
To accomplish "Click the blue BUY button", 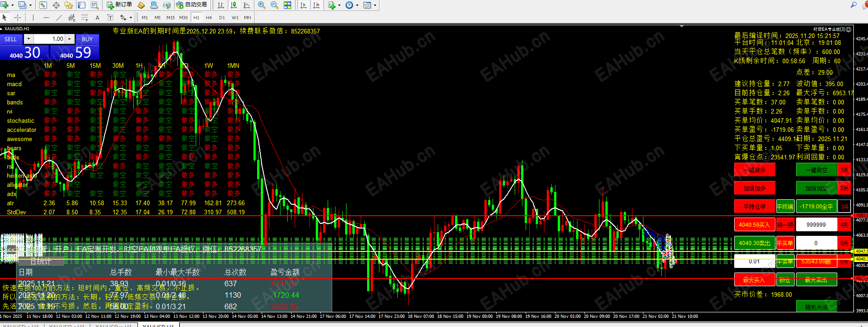I will coord(87,39).
